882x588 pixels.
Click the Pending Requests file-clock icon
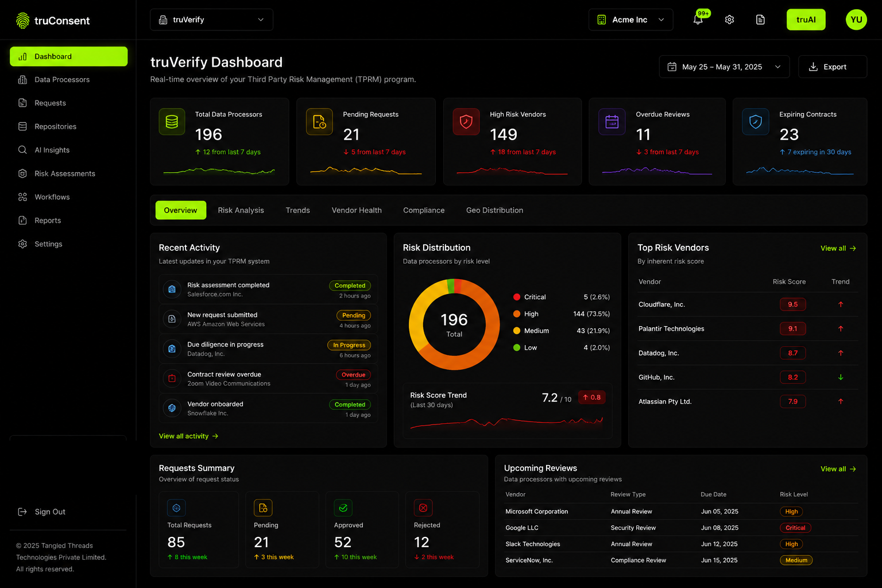coord(319,122)
